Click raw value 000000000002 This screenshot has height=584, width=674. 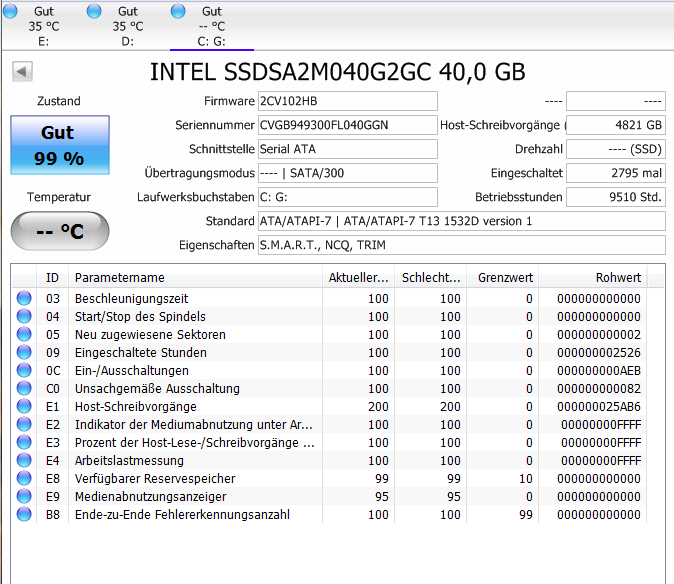tap(599, 335)
